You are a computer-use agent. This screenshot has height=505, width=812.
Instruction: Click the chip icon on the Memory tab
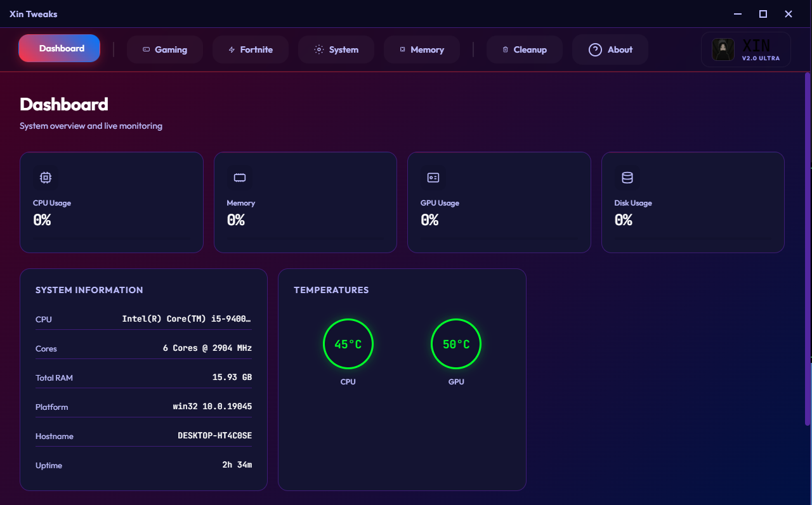pos(402,49)
